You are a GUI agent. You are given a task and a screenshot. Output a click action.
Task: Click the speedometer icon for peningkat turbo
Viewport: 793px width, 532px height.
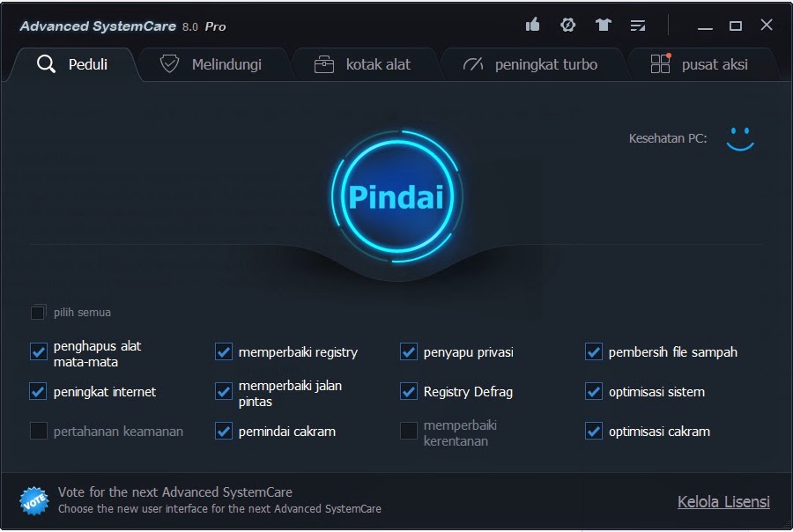point(473,64)
